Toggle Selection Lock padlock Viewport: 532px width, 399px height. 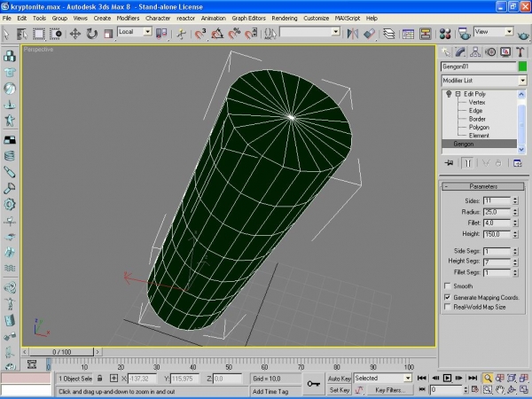pyautogui.click(x=99, y=379)
